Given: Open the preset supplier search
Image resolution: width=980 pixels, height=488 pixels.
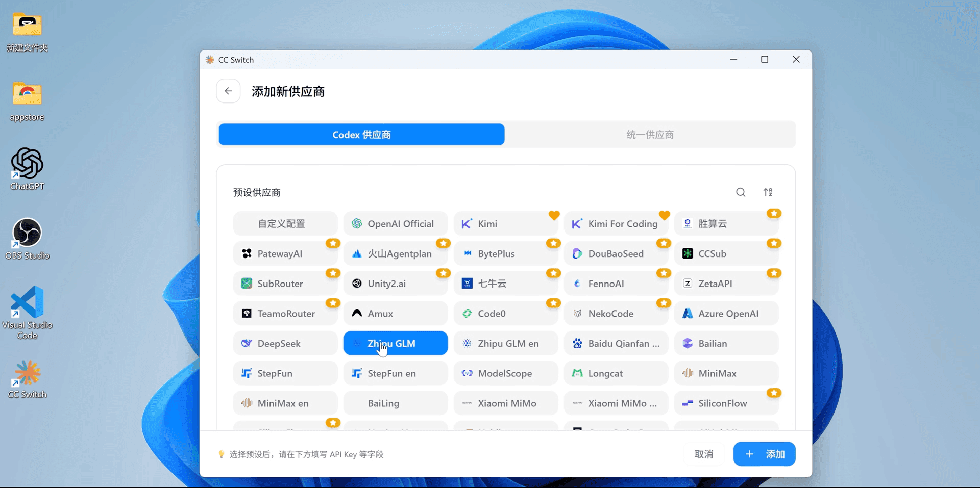Looking at the screenshot, I should pos(741,192).
